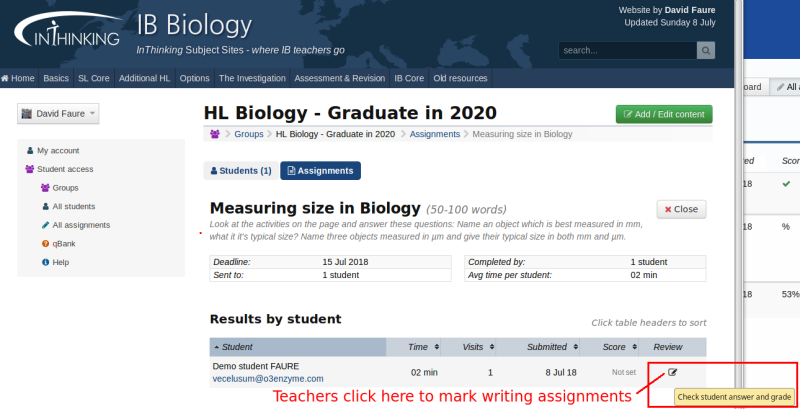This screenshot has height=409, width=800.
Task: Switch to the Students (1) tab
Action: click(x=240, y=171)
